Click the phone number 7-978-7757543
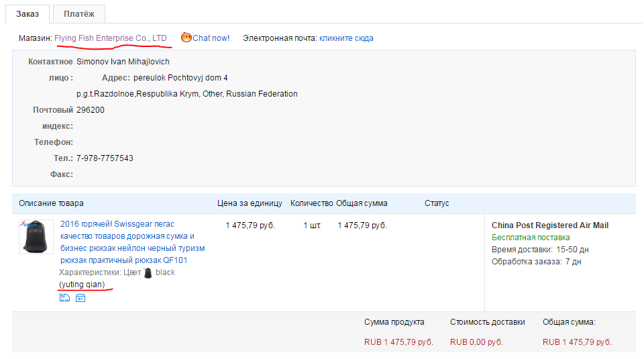Image resolution: width=644 pixels, height=359 pixels. click(x=105, y=158)
